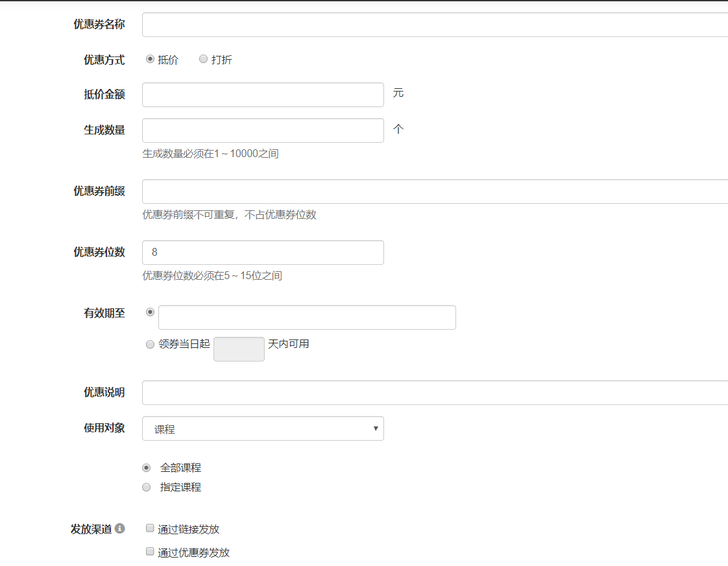Enable the 通过链接发放 checkbox
The width and height of the screenshot is (728, 566).
pyautogui.click(x=150, y=528)
